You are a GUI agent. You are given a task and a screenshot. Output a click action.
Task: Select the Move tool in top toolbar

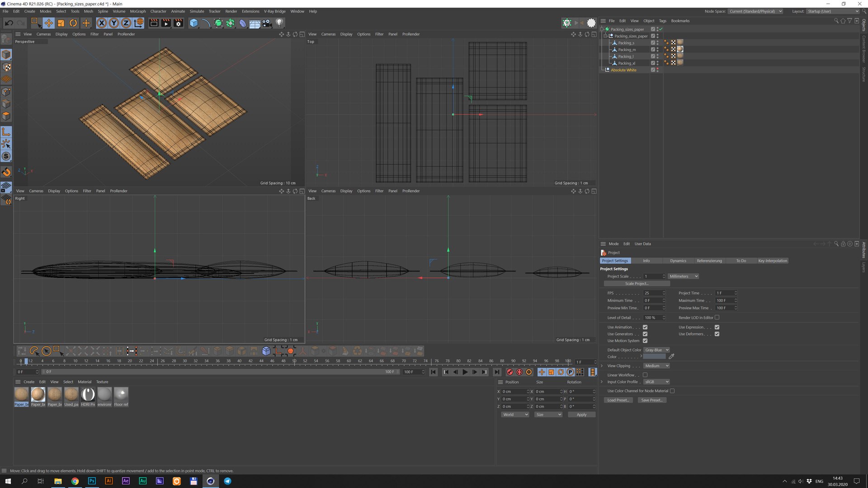pyautogui.click(x=48, y=23)
